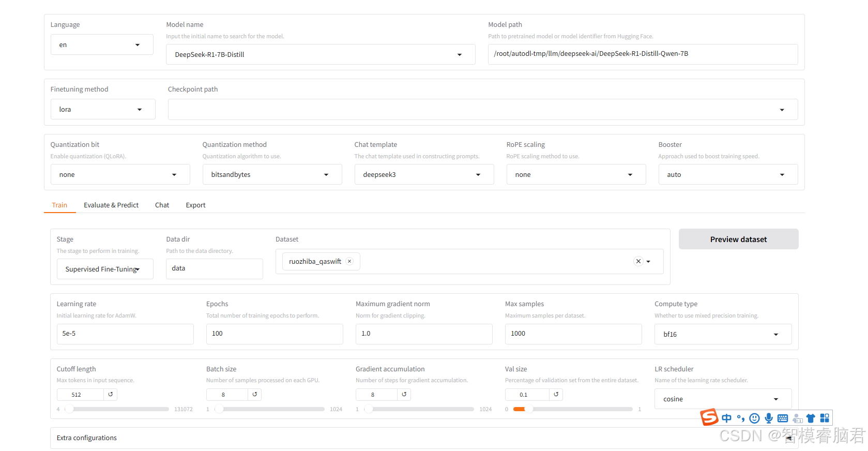Image resolution: width=868 pixels, height=451 pixels.
Task: Expand the Chat template dropdown
Action: click(424, 174)
